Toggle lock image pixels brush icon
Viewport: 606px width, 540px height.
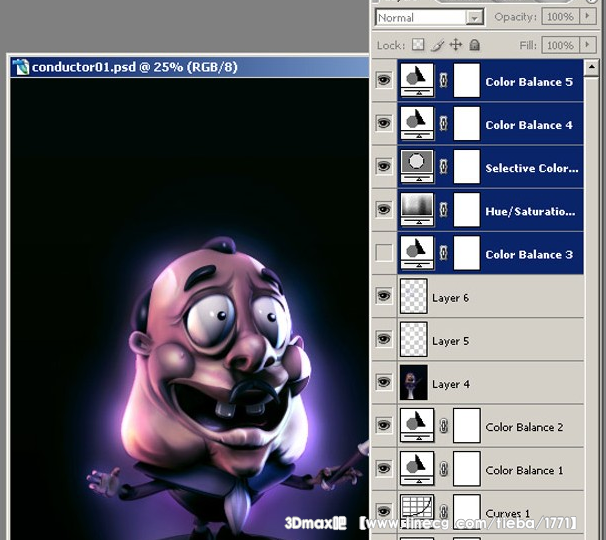coord(437,45)
